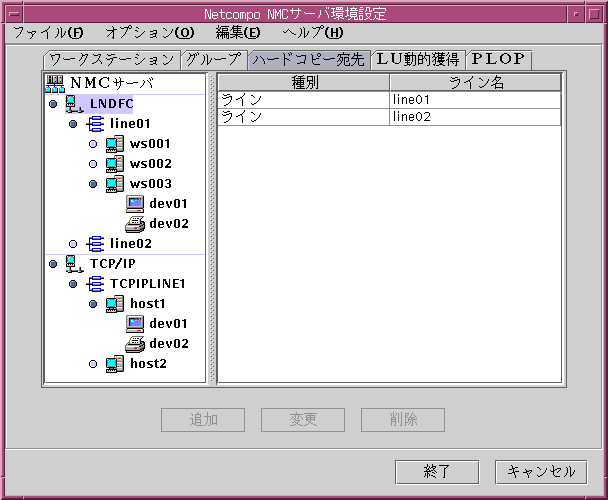
Task: Select the line02 label in the tree
Action: 131,244
